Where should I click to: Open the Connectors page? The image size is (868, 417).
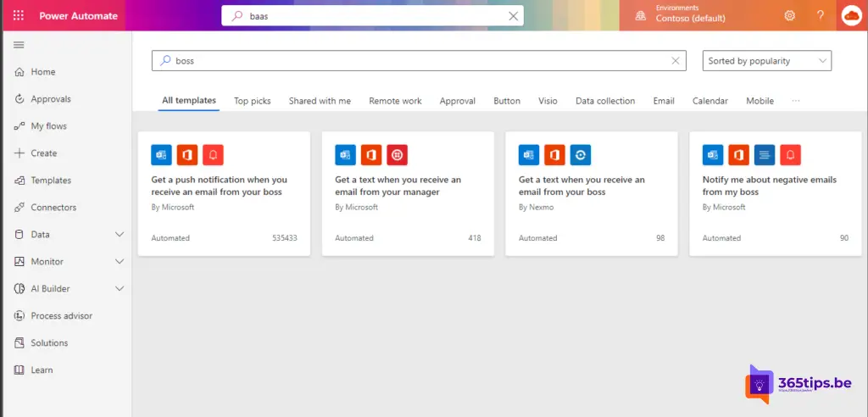(x=53, y=208)
